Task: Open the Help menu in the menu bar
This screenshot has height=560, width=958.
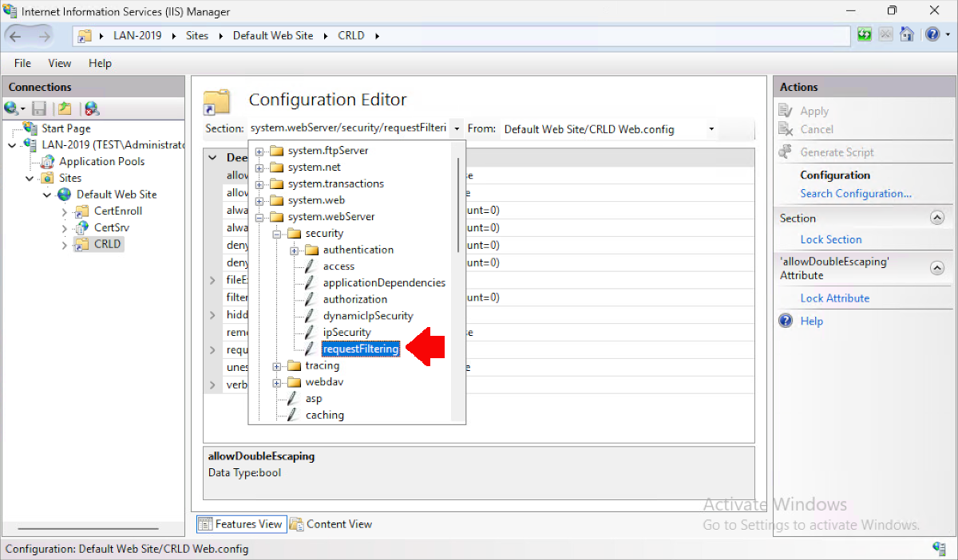Action: pyautogui.click(x=100, y=63)
